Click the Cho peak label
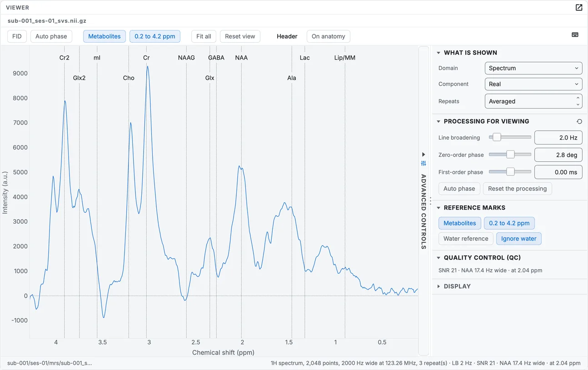The image size is (588, 370). [x=129, y=78]
